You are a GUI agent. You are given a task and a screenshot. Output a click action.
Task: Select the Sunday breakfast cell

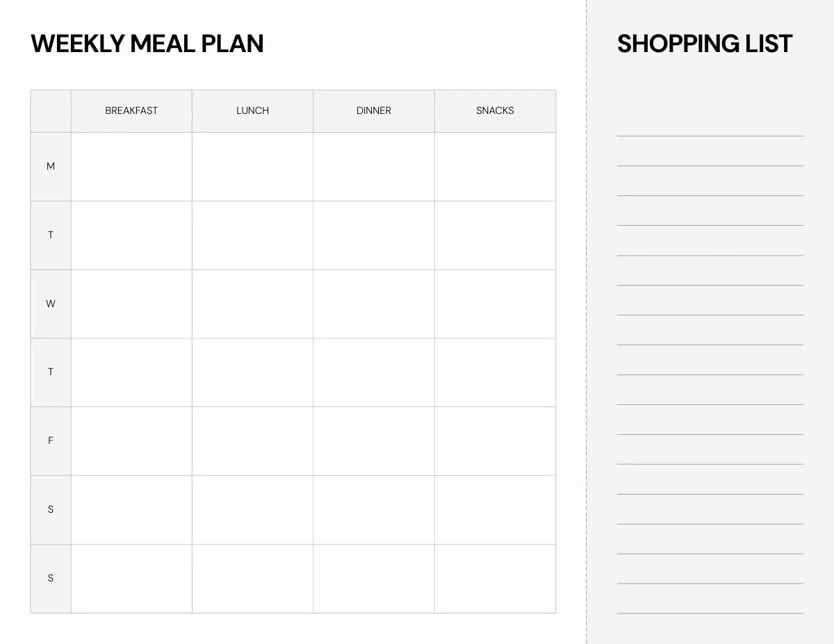tap(131, 579)
